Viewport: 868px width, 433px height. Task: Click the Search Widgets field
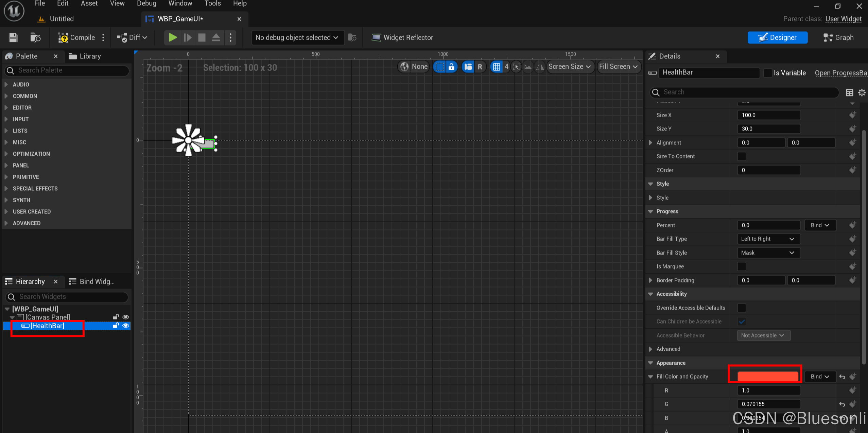(67, 297)
